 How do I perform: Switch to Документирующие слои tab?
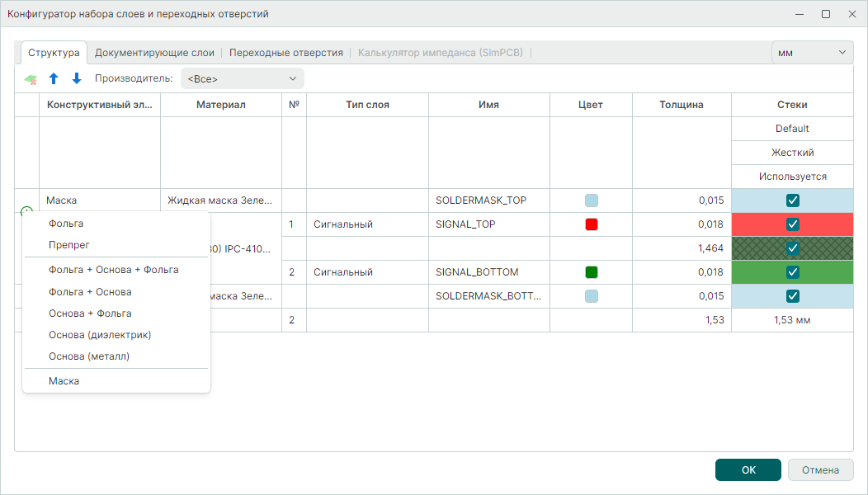(154, 52)
